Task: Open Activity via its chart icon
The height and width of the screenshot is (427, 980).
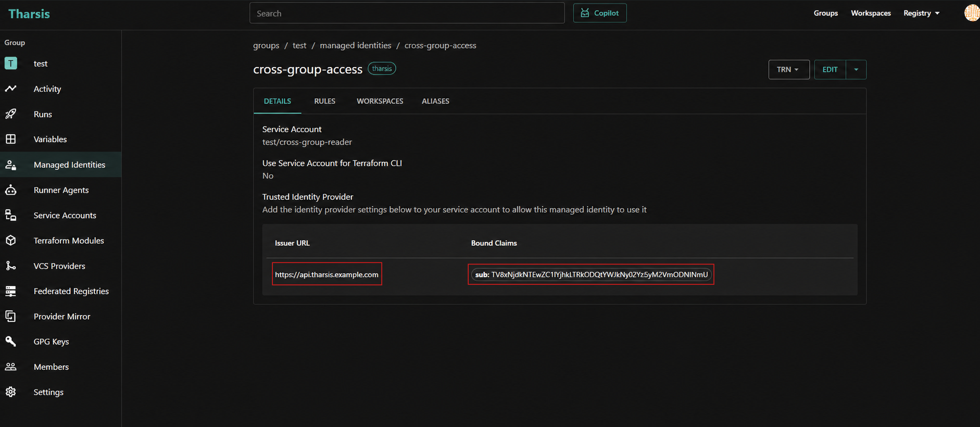Action: 11,89
